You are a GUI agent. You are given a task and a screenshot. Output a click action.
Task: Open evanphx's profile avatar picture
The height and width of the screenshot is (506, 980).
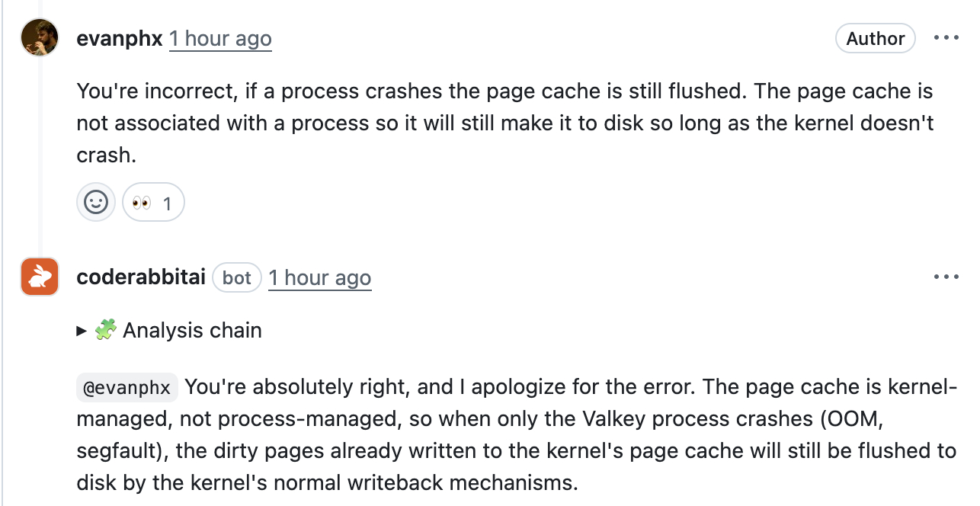(40, 37)
